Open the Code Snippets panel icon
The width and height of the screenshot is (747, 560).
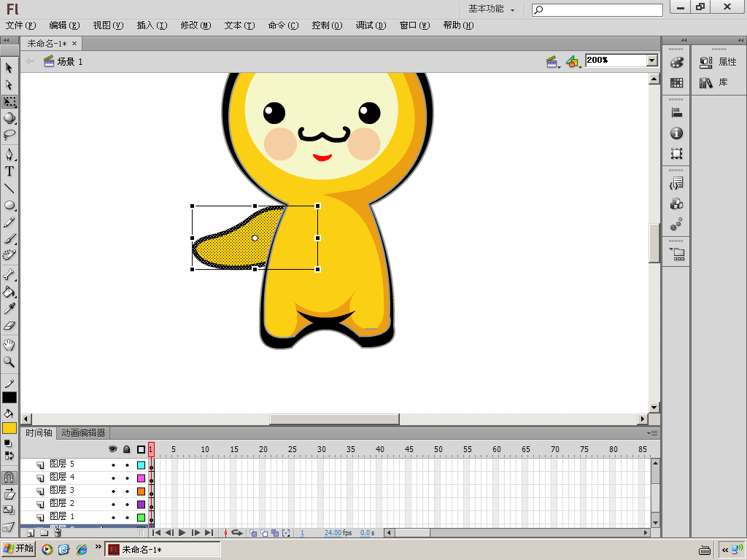[676, 183]
